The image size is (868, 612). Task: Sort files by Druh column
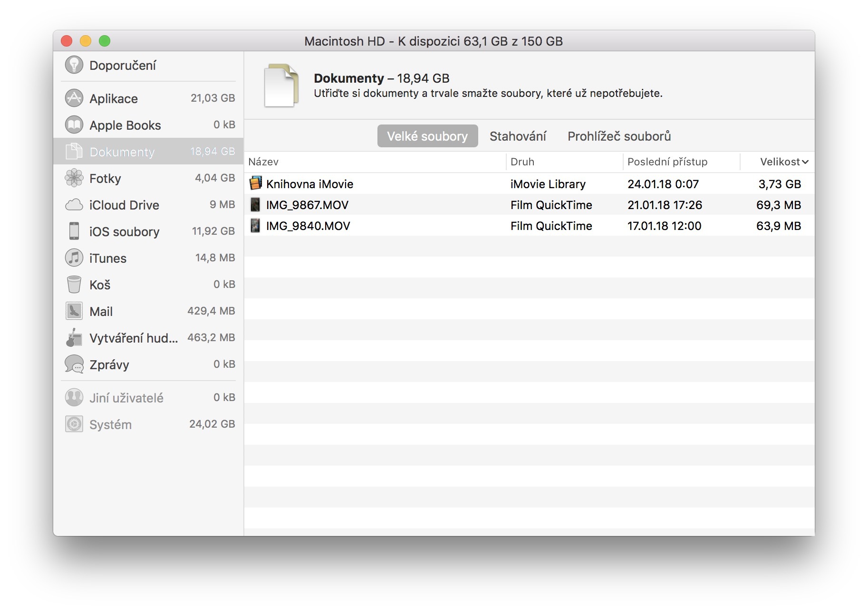(565, 162)
